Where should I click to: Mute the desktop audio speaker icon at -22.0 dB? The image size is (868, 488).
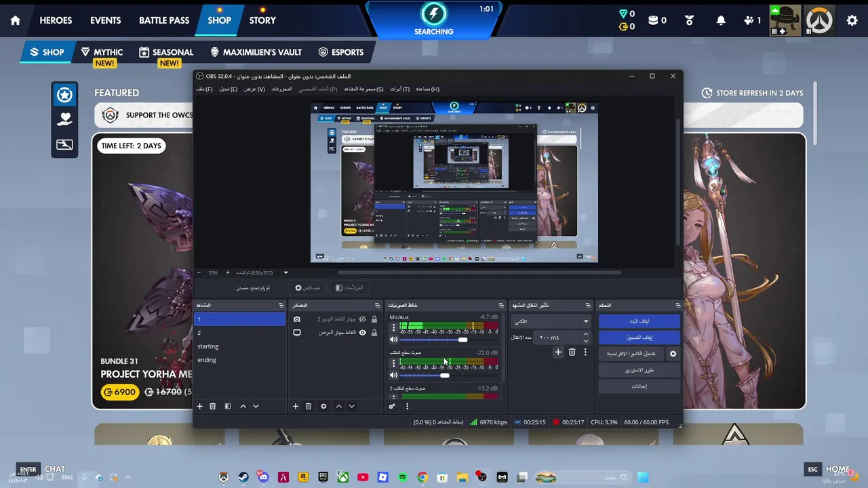point(393,375)
